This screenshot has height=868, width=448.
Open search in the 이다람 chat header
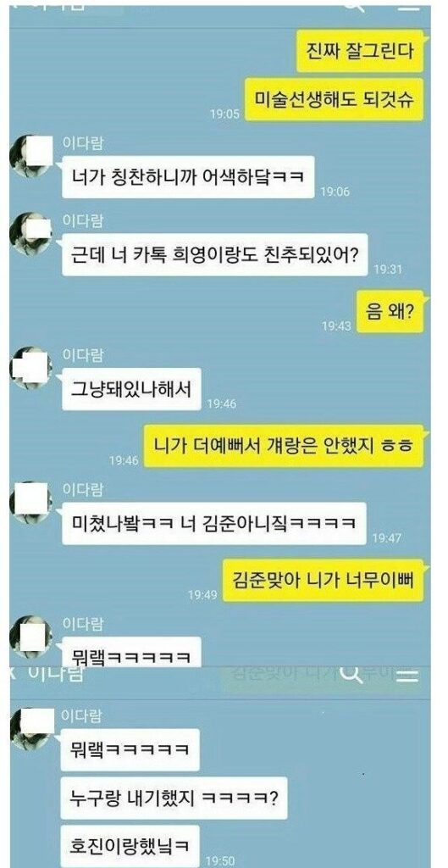point(352,674)
